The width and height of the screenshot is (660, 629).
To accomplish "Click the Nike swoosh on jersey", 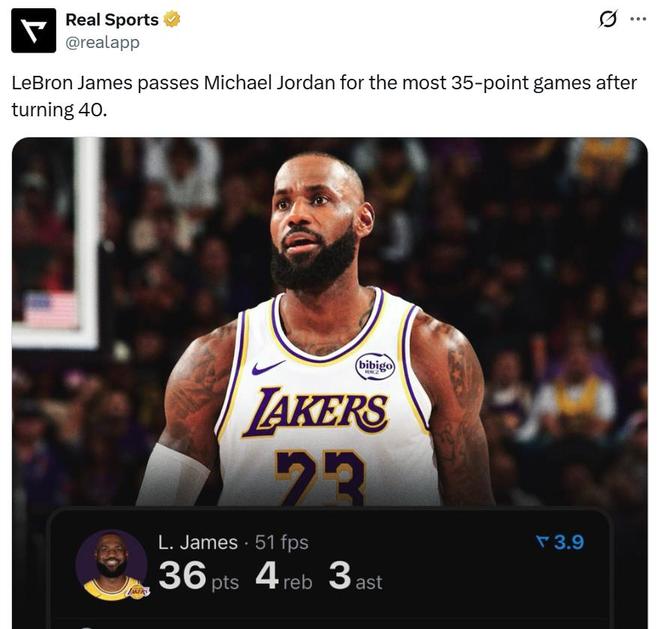I will 268,368.
